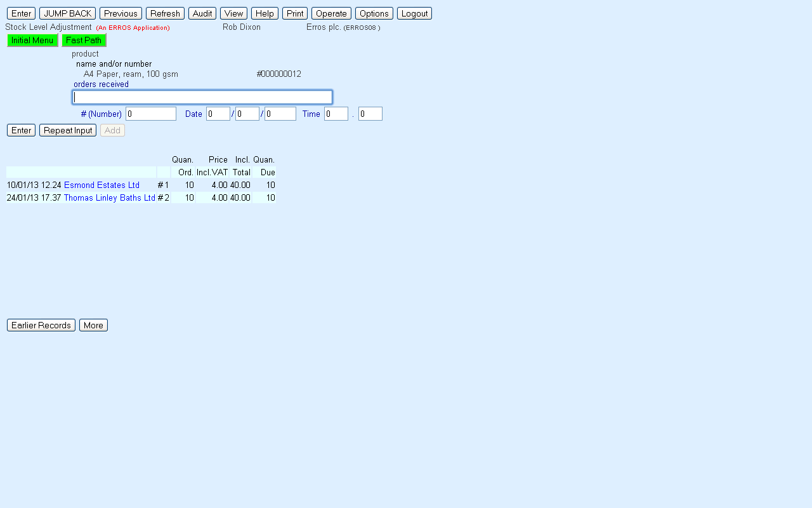Log out using the Logout button
The height and width of the screenshot is (508, 812).
414,13
